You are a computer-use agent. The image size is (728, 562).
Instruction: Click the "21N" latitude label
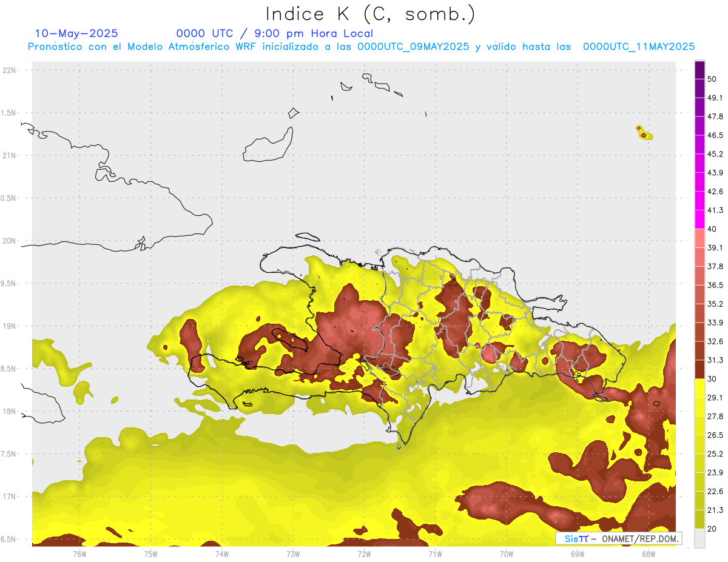pos(9,155)
